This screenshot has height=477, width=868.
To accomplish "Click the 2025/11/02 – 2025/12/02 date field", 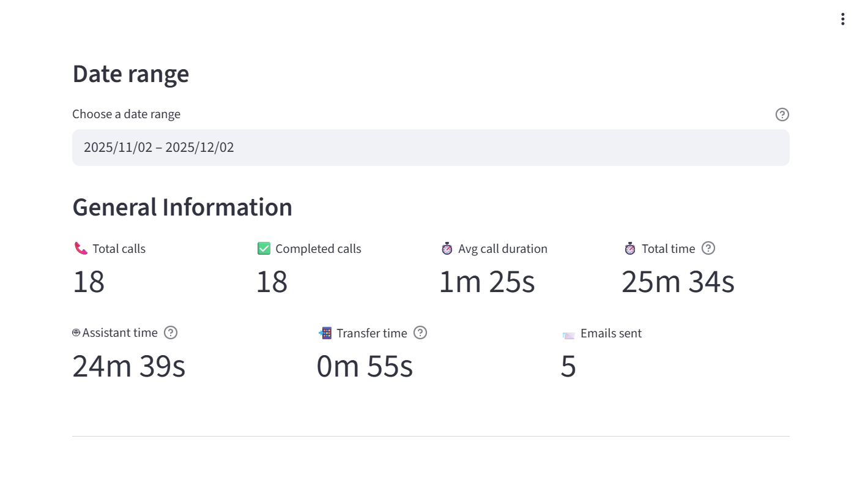I will (158, 147).
